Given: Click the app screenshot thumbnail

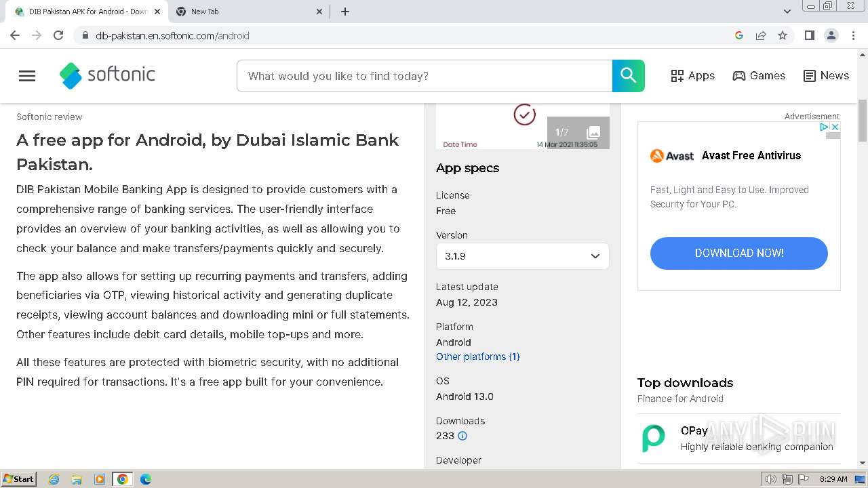Looking at the screenshot, I should pos(522,126).
